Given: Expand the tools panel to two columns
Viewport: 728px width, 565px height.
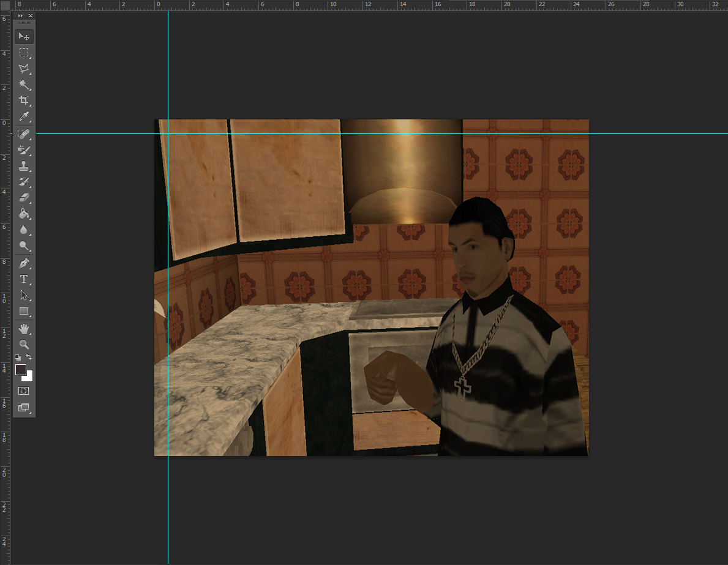Looking at the screenshot, I should (20, 15).
